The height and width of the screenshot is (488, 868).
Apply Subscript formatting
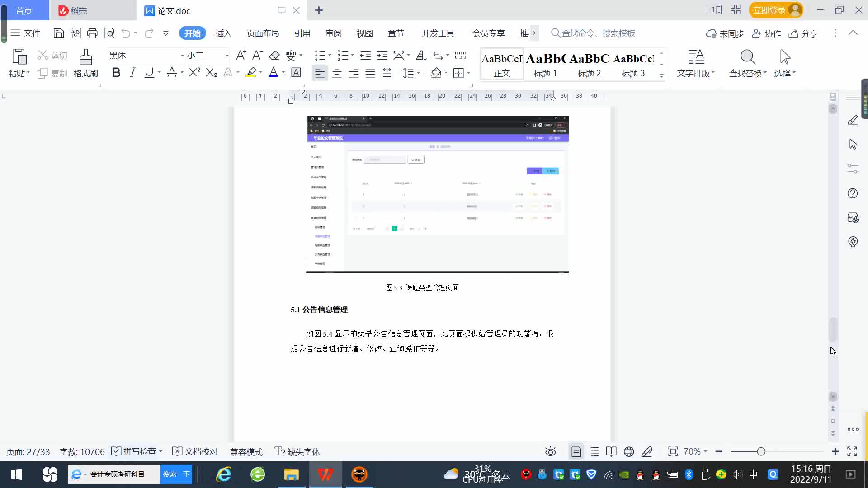[x=212, y=72]
